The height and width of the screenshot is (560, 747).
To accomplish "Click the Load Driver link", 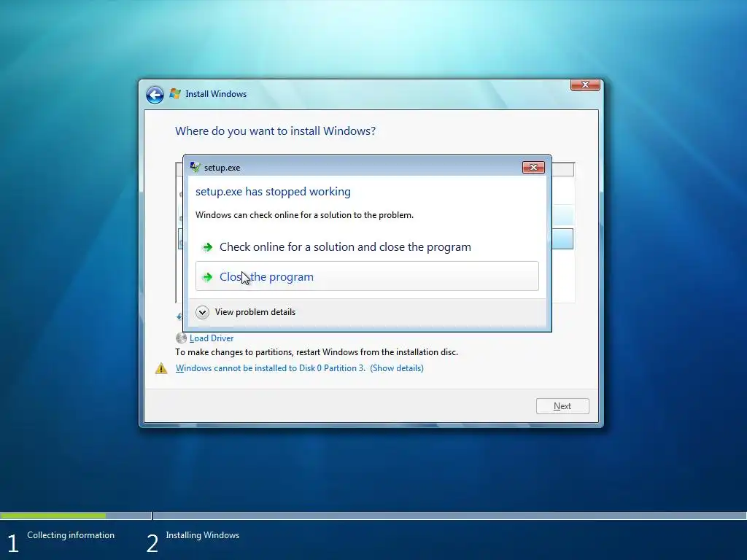I will point(212,338).
